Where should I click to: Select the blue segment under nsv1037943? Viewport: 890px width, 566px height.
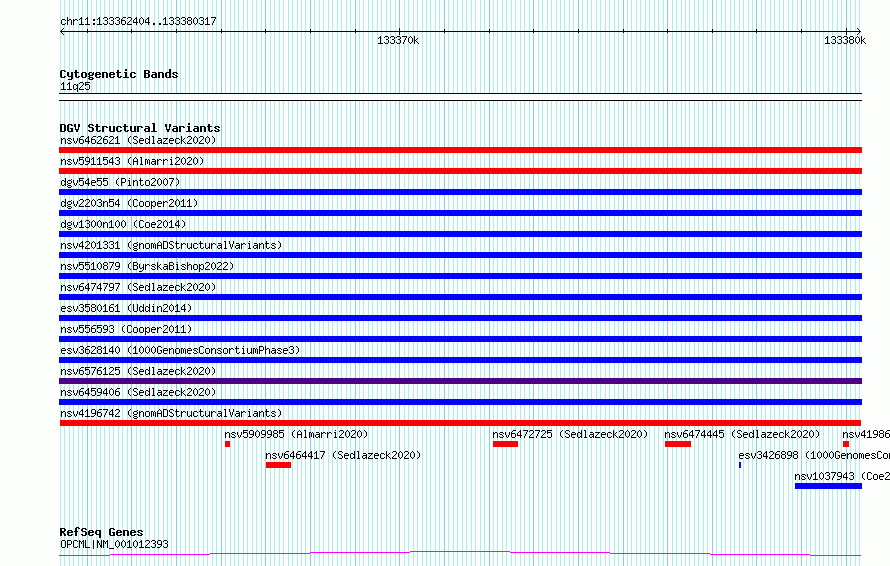pos(828,486)
